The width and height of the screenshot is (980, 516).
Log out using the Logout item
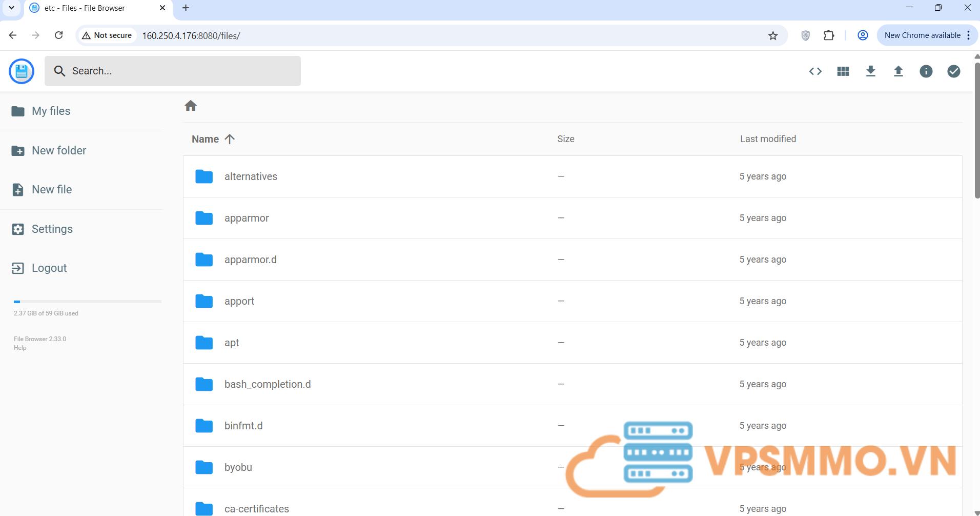tap(49, 268)
